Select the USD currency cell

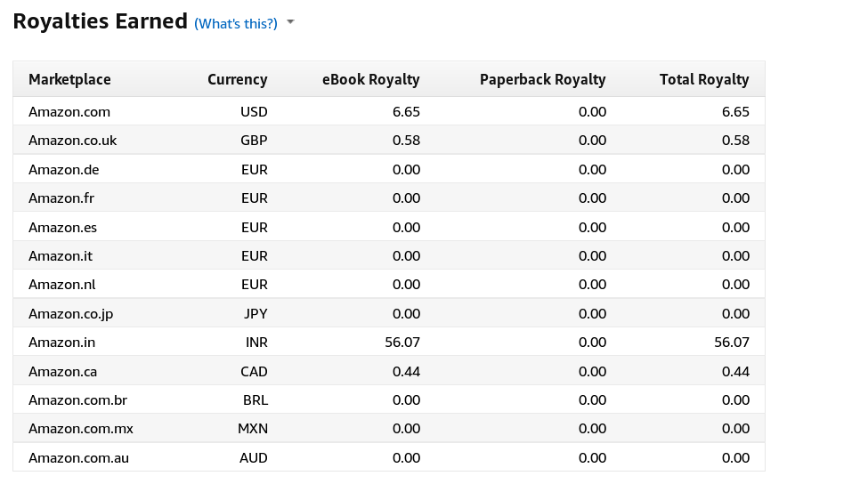[x=254, y=112]
